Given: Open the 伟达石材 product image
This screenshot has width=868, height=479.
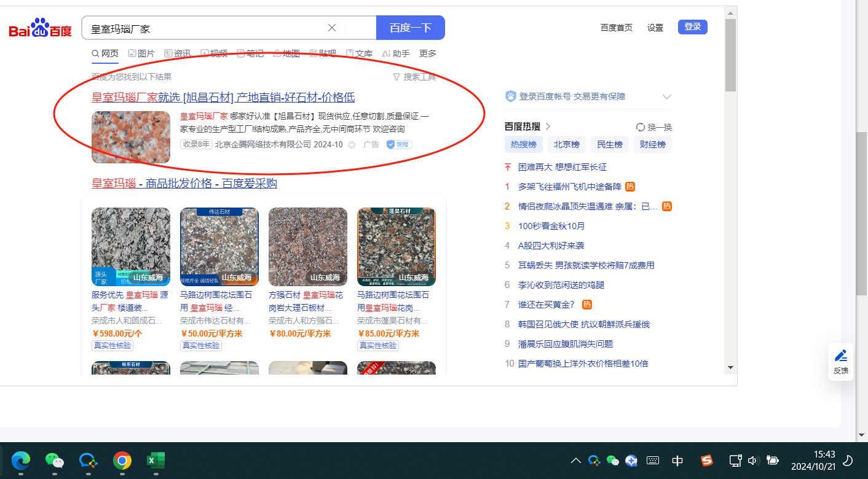Looking at the screenshot, I should pos(219,247).
